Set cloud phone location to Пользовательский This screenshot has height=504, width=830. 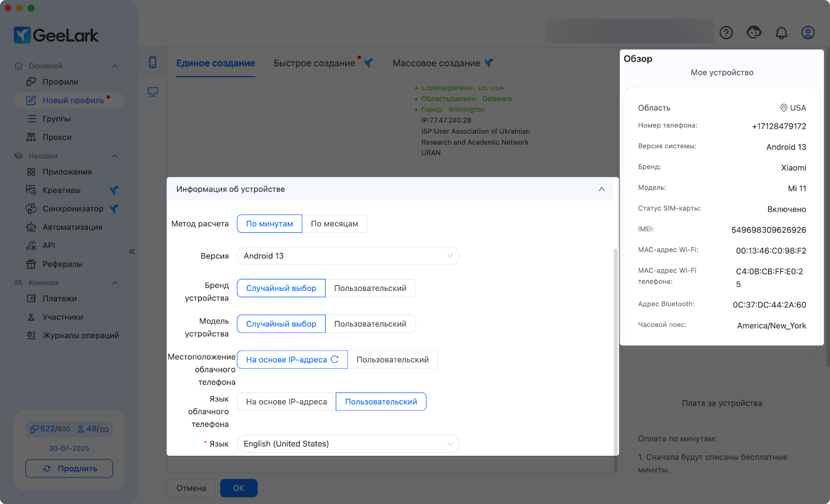coord(393,360)
